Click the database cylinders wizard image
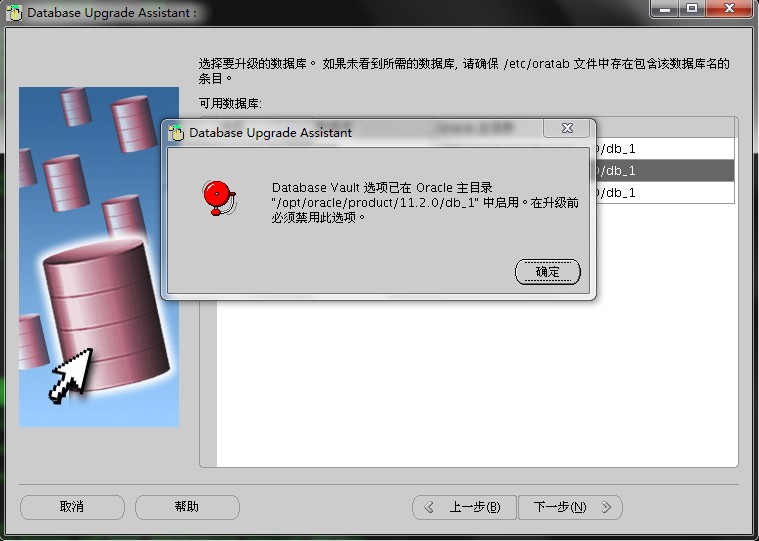Screen dimensions: 759x541 [99, 257]
